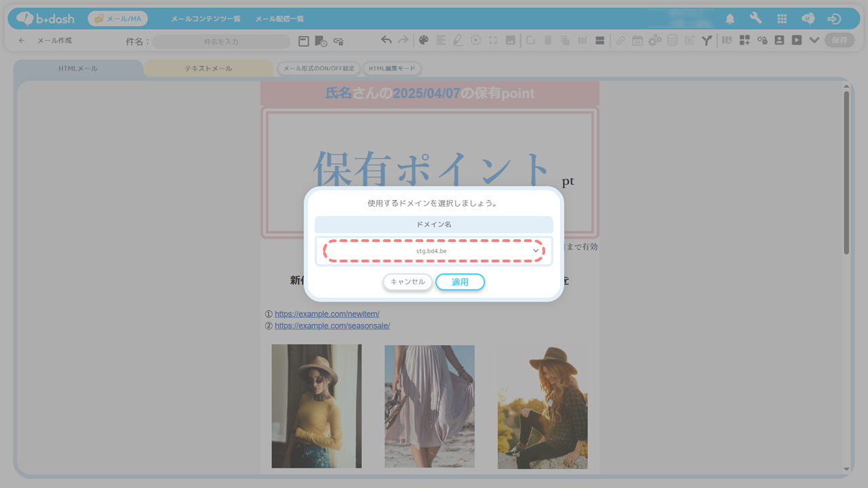This screenshot has width=868, height=488.
Task: Click the contact profile icon
Action: [779, 41]
